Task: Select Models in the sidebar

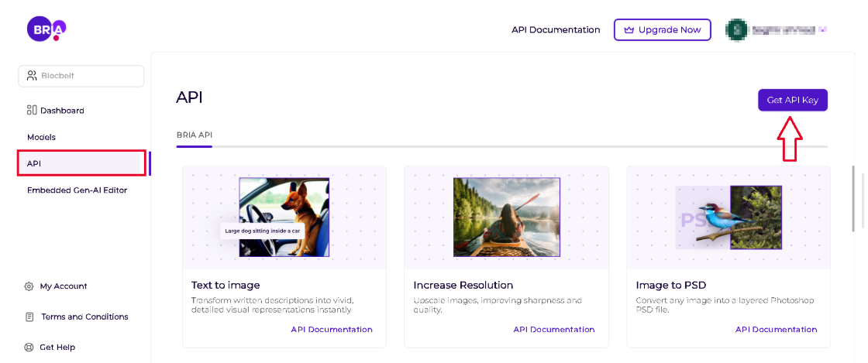Action: click(42, 137)
